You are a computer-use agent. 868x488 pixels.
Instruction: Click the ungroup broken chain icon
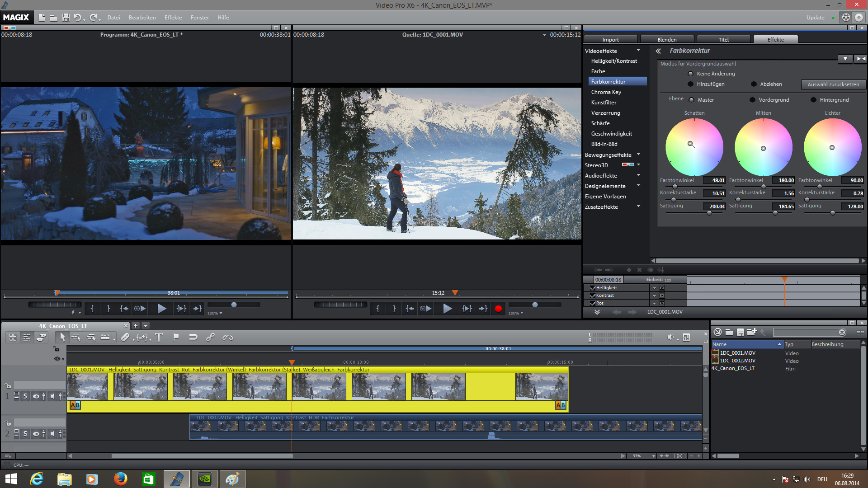pyautogui.click(x=227, y=337)
